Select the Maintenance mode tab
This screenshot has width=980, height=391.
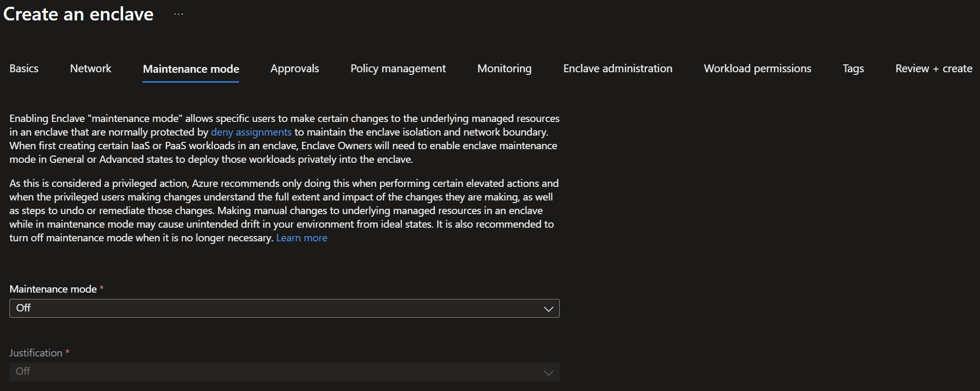coord(191,69)
